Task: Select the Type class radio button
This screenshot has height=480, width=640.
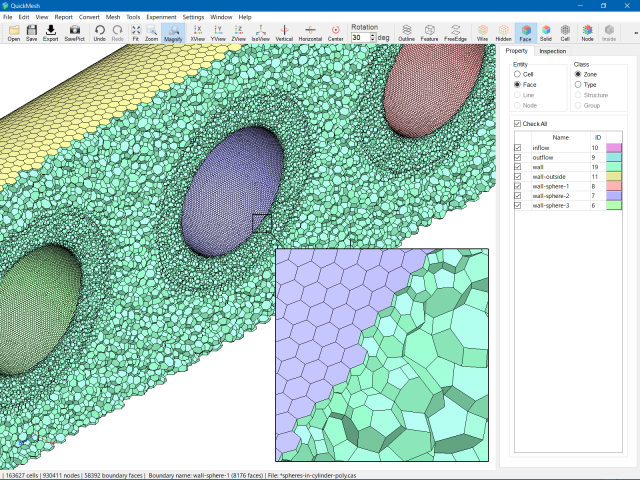Action: tap(577, 85)
